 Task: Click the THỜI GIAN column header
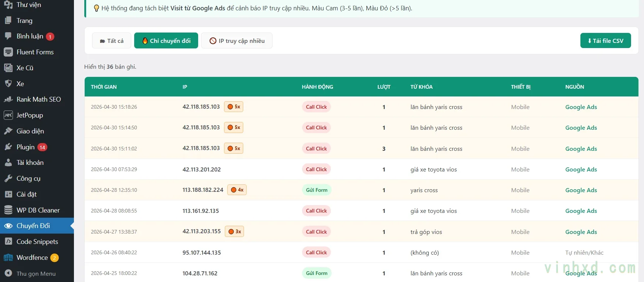[104, 87]
